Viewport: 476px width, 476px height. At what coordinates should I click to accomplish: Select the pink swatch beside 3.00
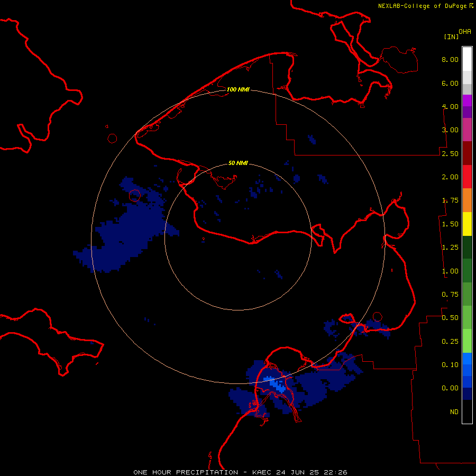pyautogui.click(x=467, y=130)
